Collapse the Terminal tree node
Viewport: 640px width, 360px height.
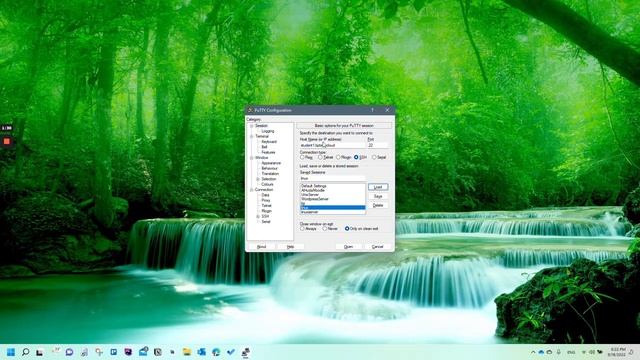(252, 136)
